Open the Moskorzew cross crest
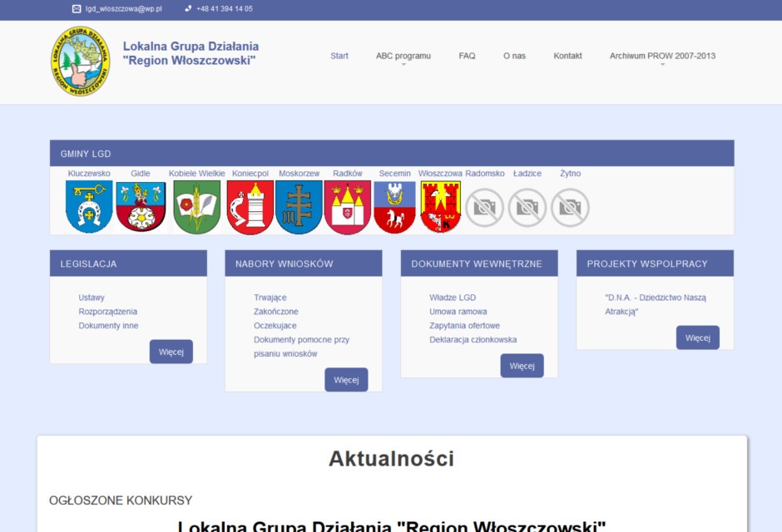 click(x=299, y=207)
